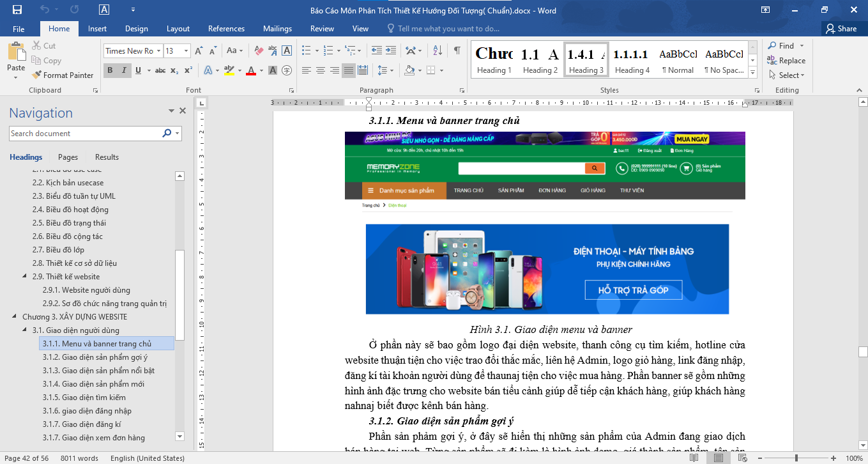The width and height of the screenshot is (868, 464).
Task: Toggle Underline formatting
Action: [137, 70]
